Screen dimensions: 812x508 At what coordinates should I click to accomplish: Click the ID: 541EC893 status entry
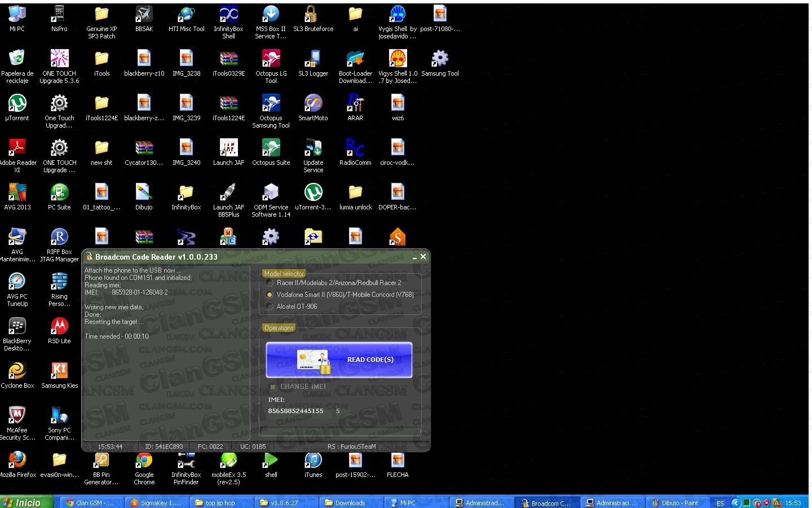(164, 446)
